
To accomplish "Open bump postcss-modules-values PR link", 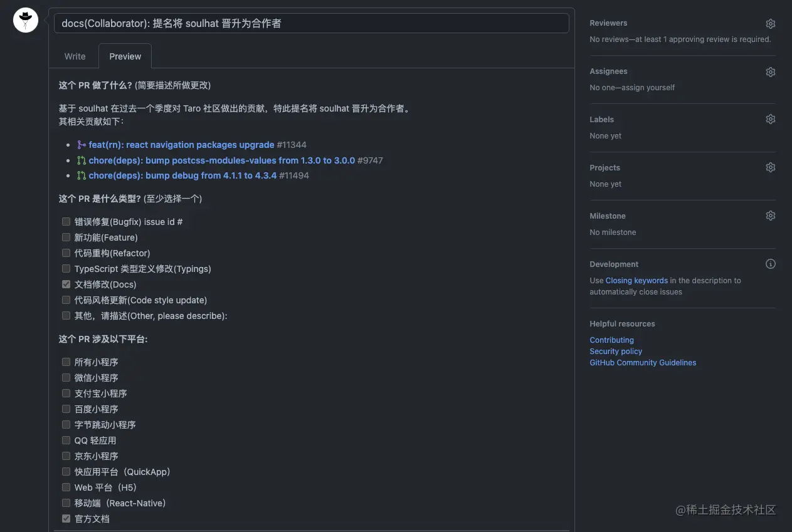I will 221,160.
